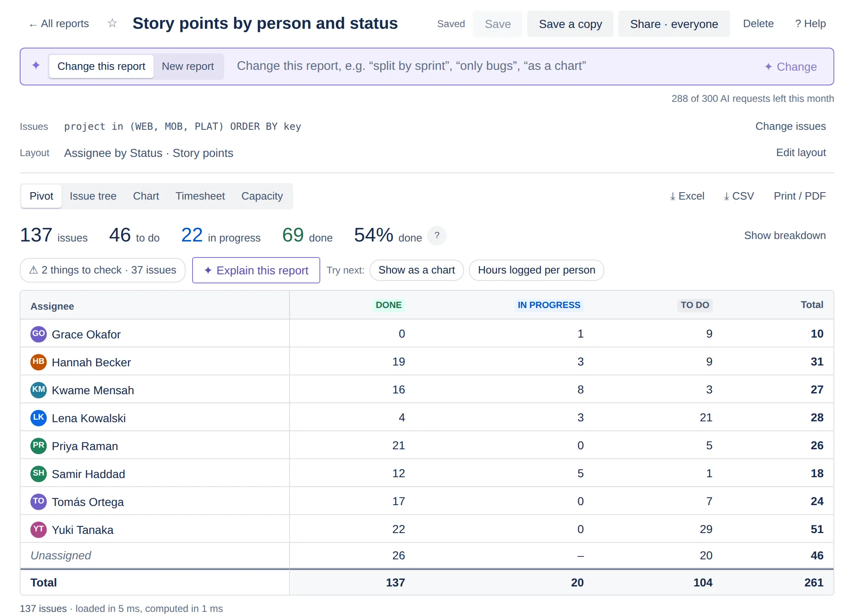This screenshot has height=616, width=854.
Task: Click Tomás Ortega's TO avatar
Action: [x=39, y=501]
